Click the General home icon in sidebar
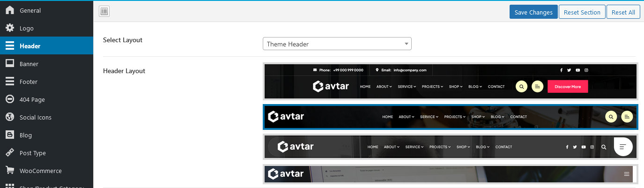The height and width of the screenshot is (188, 644). [x=9, y=10]
